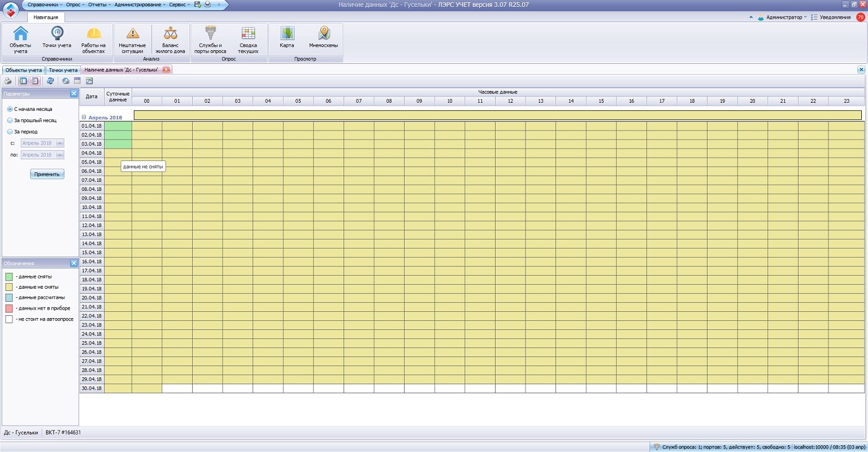
Task: Open the Опрос menu
Action: click(x=73, y=5)
